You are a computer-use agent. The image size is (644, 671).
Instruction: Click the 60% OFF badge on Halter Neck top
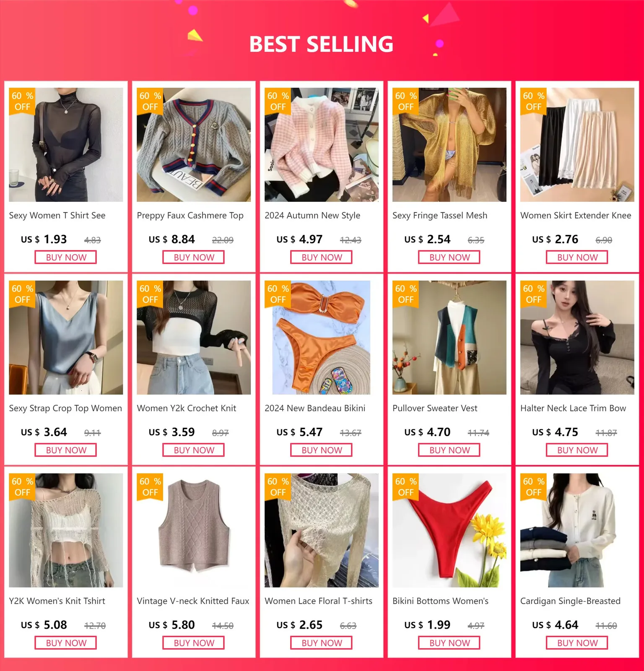pos(533,294)
